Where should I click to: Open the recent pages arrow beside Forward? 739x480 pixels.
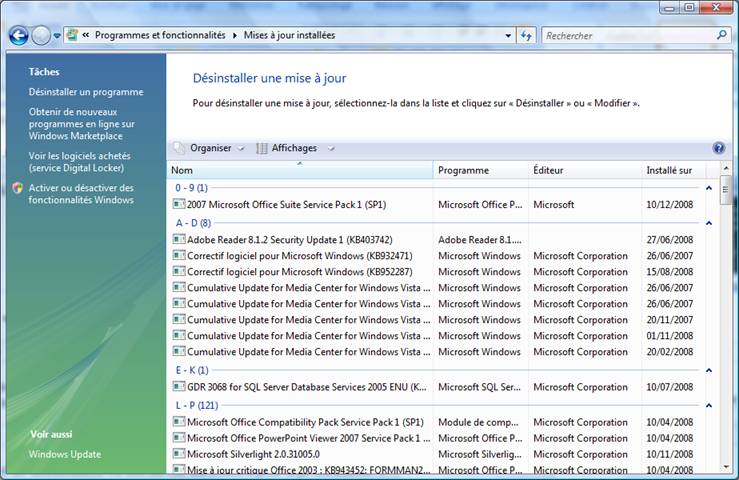[57, 36]
